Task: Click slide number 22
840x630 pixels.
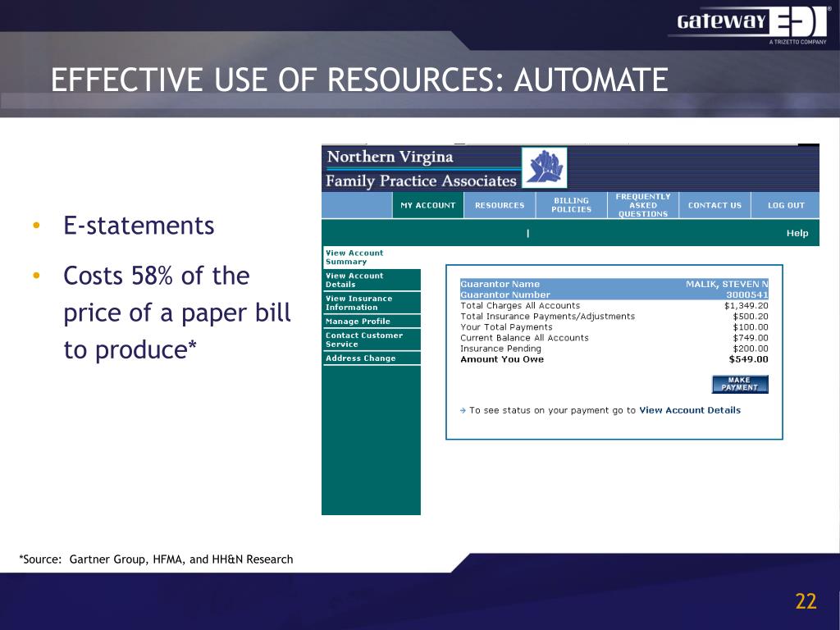Action: click(806, 601)
